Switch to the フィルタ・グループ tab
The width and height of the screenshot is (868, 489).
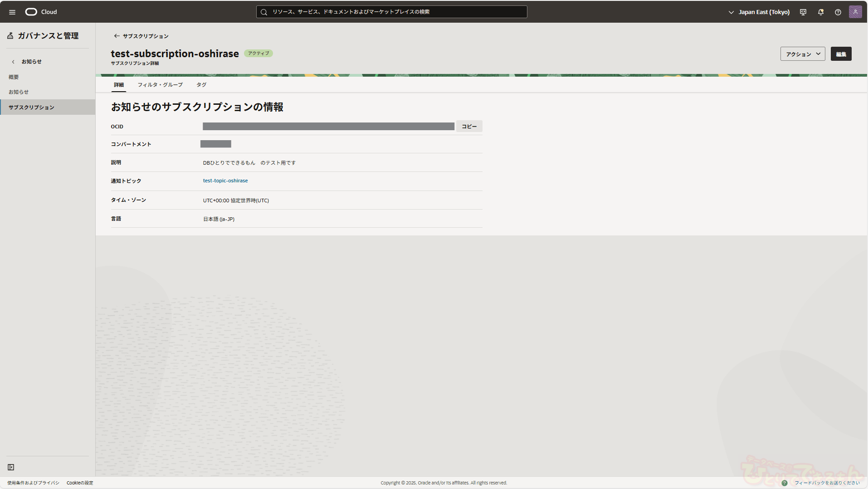160,85
